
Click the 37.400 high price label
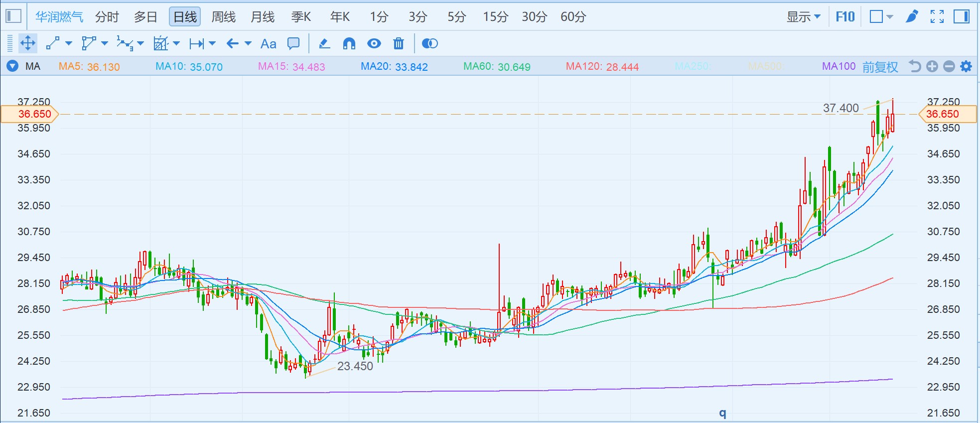tap(841, 108)
